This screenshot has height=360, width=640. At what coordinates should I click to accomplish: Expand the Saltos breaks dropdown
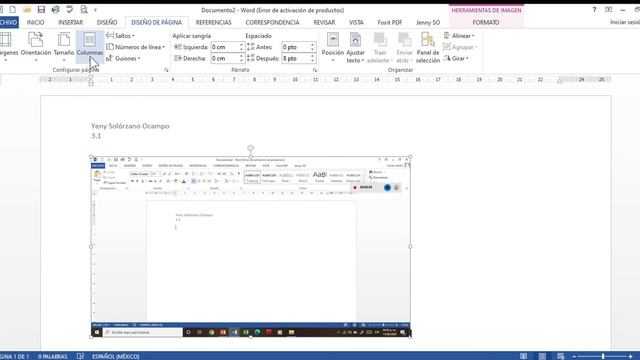pos(120,36)
